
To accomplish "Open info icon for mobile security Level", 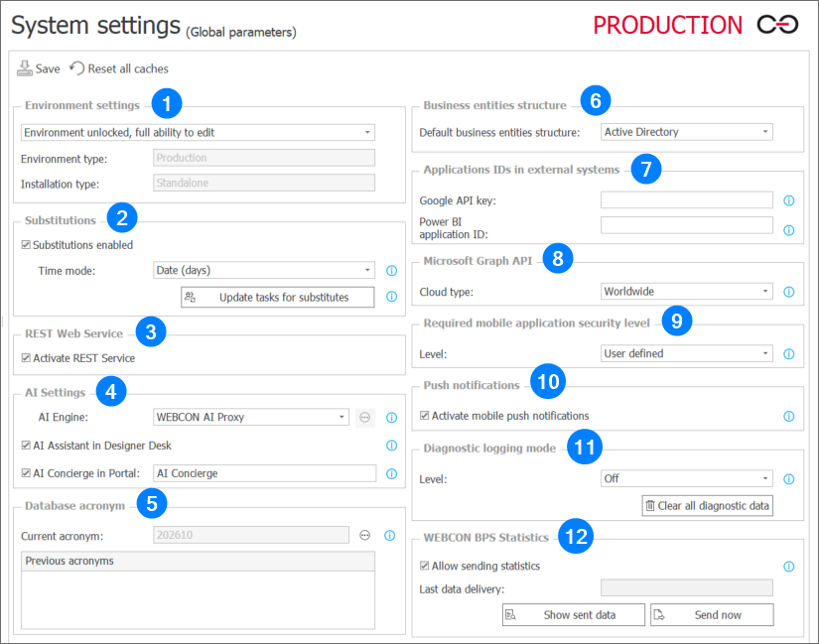I will [788, 354].
